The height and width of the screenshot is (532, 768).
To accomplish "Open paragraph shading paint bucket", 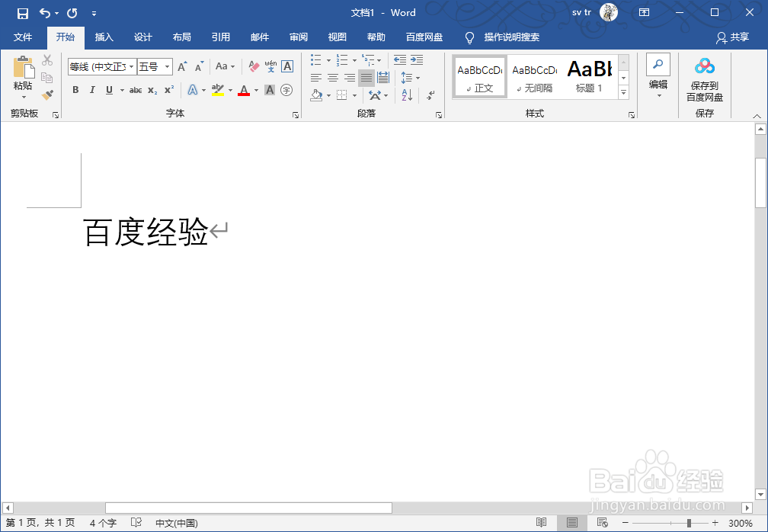I will (x=316, y=95).
